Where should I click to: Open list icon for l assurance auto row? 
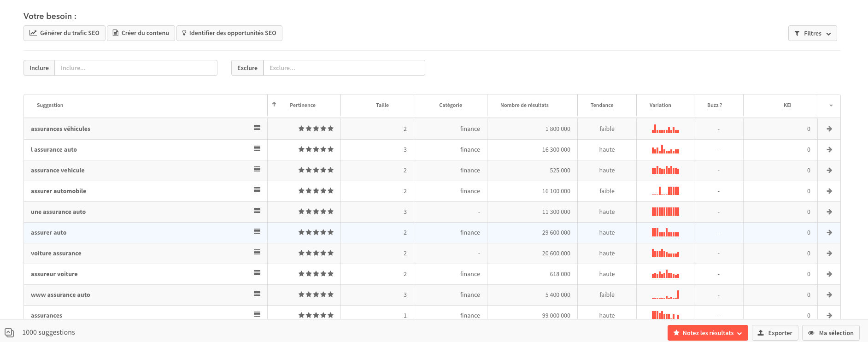(x=257, y=148)
